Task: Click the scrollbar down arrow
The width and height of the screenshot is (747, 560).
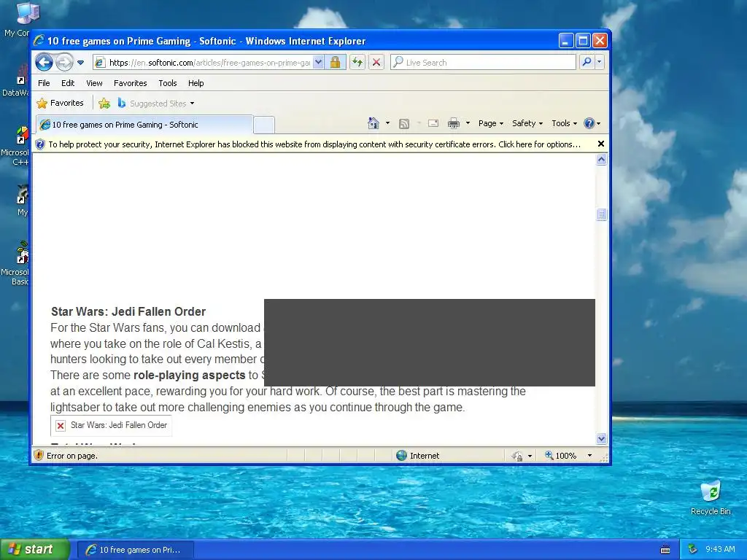Action: point(601,438)
